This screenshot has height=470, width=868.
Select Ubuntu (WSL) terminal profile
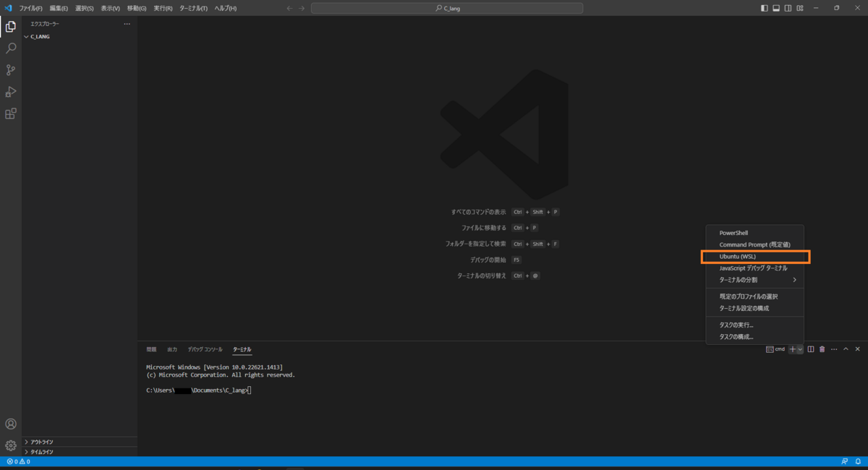(755, 257)
